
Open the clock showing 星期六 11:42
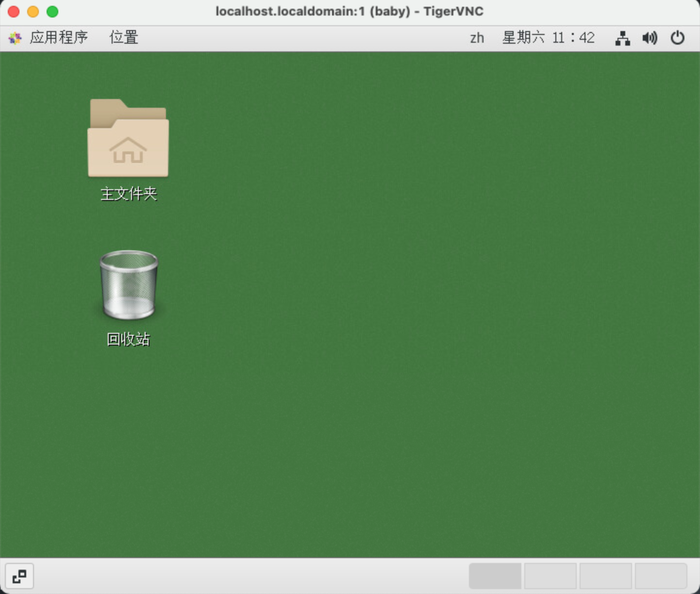(549, 38)
